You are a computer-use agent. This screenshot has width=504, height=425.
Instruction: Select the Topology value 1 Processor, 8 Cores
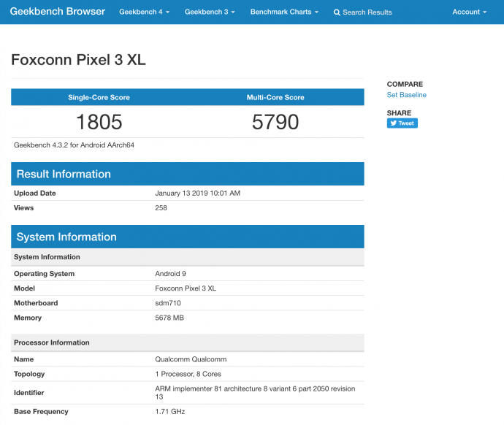(188, 374)
